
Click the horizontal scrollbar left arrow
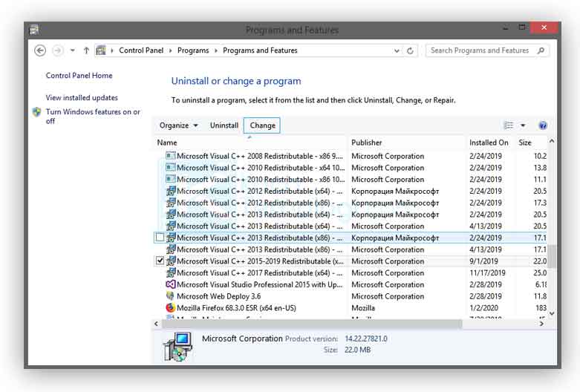(156, 324)
